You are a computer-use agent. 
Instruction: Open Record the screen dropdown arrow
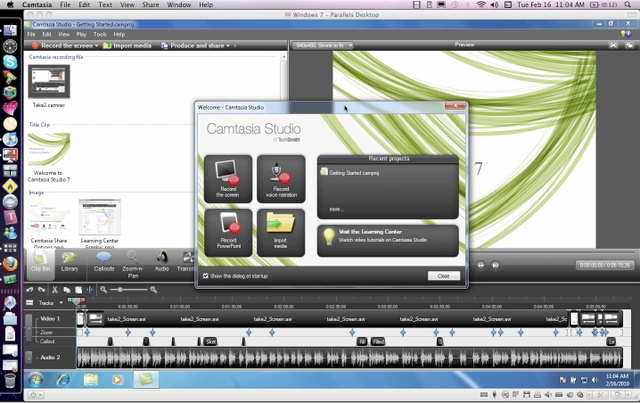(97, 46)
